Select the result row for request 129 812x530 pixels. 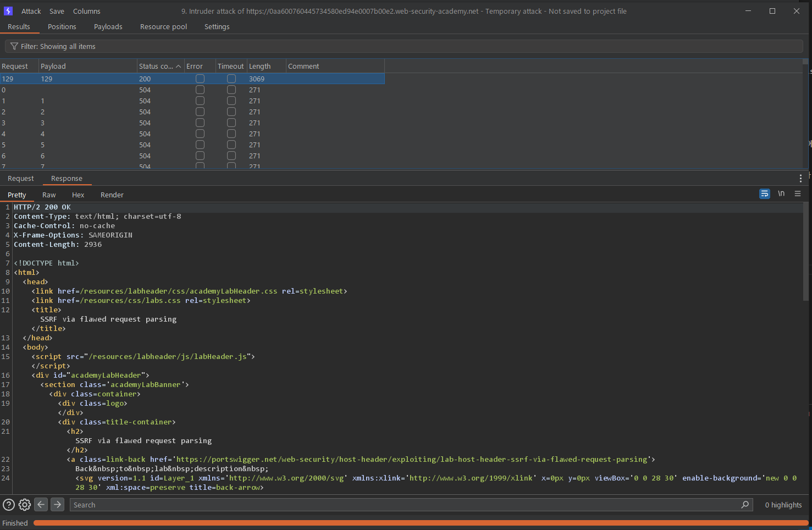(x=192, y=79)
